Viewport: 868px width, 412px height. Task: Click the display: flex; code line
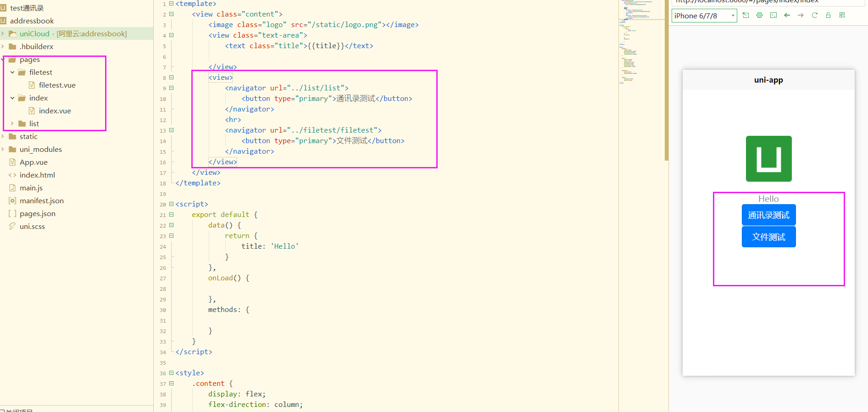pos(237,394)
